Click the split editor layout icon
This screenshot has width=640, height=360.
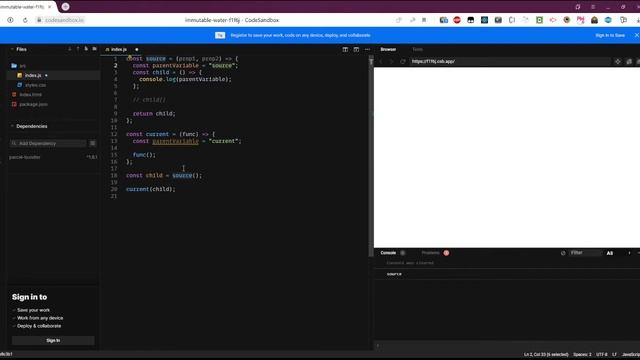(x=345, y=49)
